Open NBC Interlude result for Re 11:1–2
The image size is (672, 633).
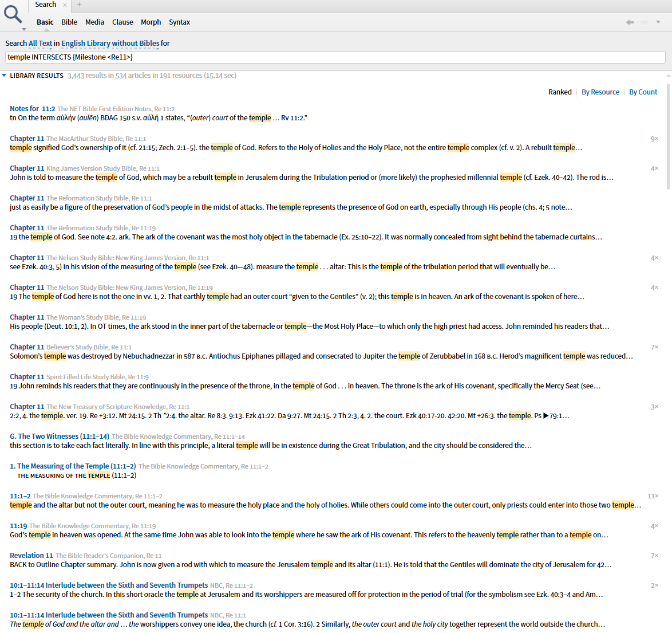point(109,585)
